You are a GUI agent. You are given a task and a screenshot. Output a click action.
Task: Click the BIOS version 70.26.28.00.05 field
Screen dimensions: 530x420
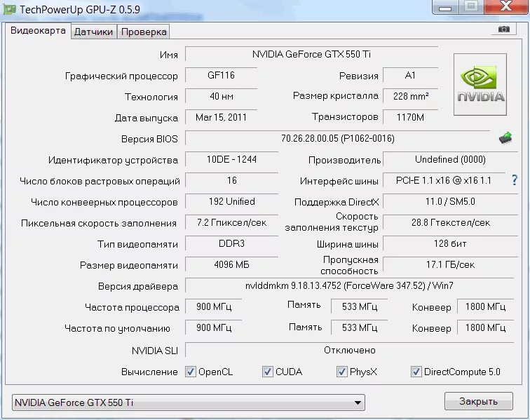click(x=338, y=138)
